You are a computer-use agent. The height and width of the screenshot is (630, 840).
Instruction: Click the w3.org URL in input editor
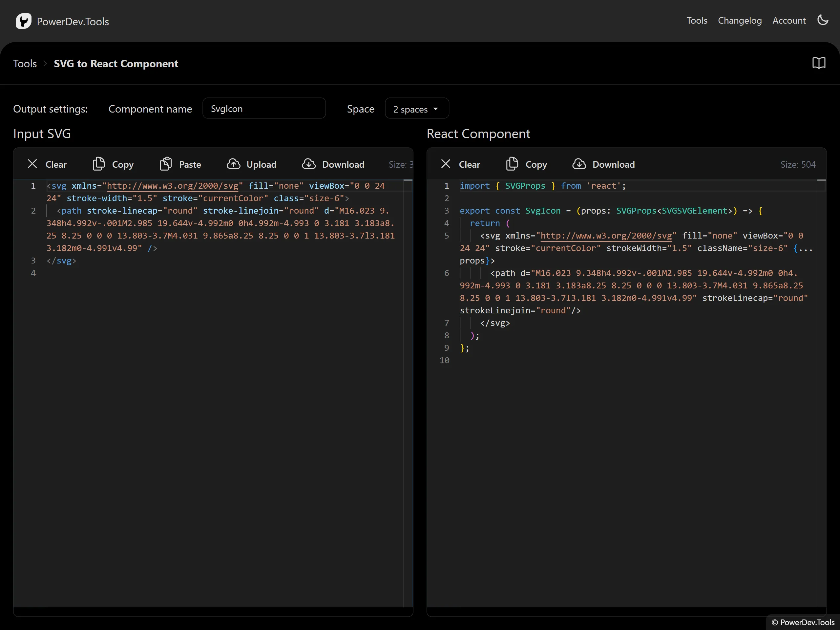173,186
